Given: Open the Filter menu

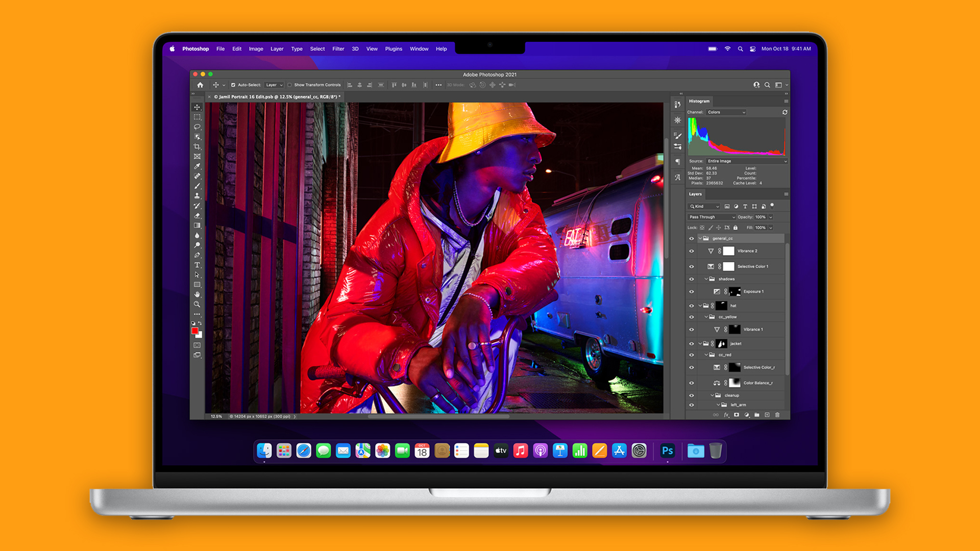Looking at the screenshot, I should pyautogui.click(x=337, y=48).
